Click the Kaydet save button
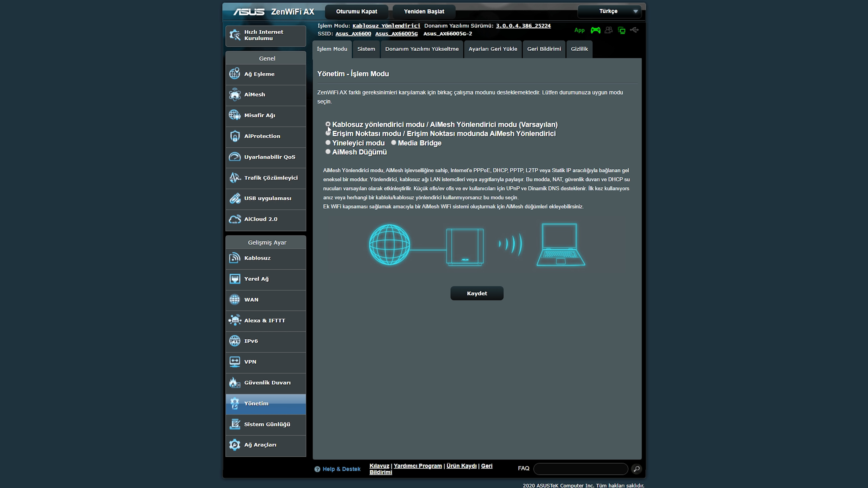Image resolution: width=868 pixels, height=488 pixels. (x=477, y=293)
